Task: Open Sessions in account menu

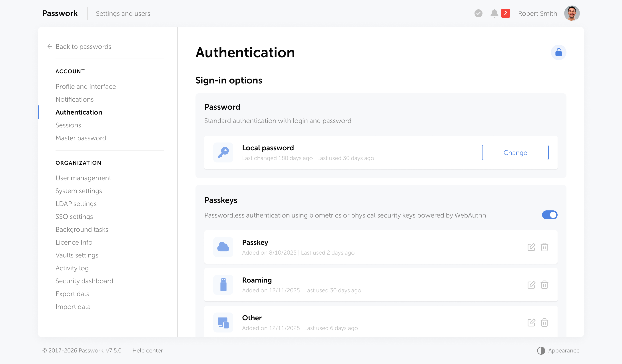Action: pos(68,125)
